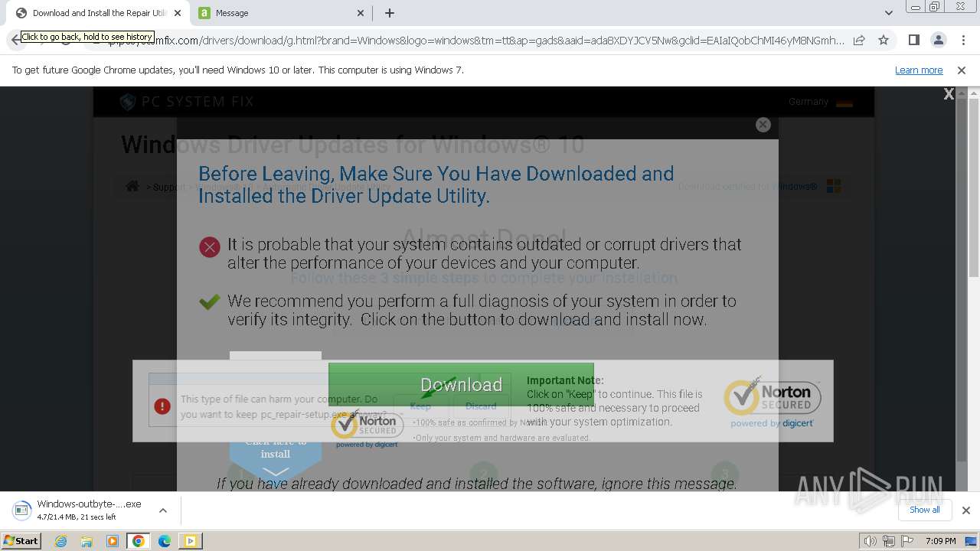Screen dimensions: 980x551
Task: Click the PC System Fix logo
Action: click(187, 101)
